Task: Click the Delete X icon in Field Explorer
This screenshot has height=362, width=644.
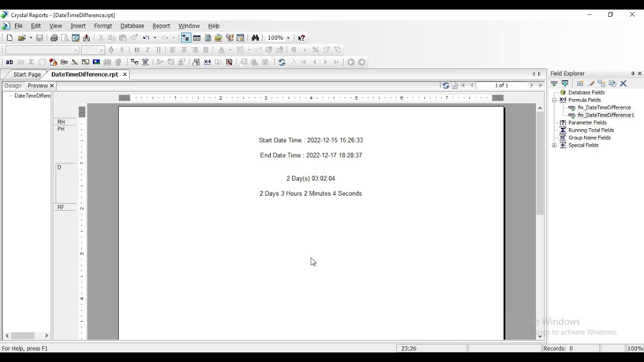Action: tap(623, 83)
